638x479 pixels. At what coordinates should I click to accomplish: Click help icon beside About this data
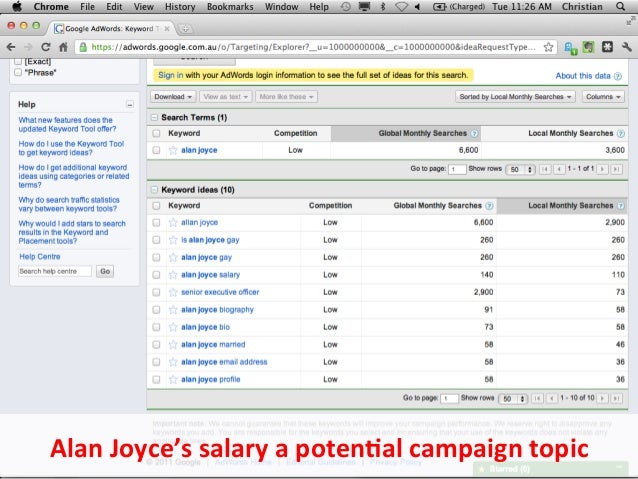(x=618, y=76)
